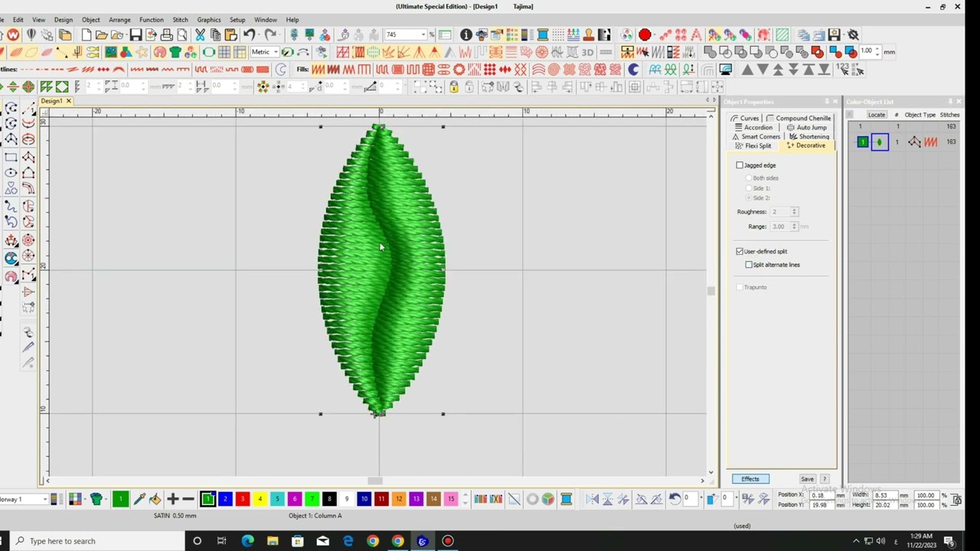Select the Side 2 radio button
The width and height of the screenshot is (980, 551).
(x=749, y=198)
